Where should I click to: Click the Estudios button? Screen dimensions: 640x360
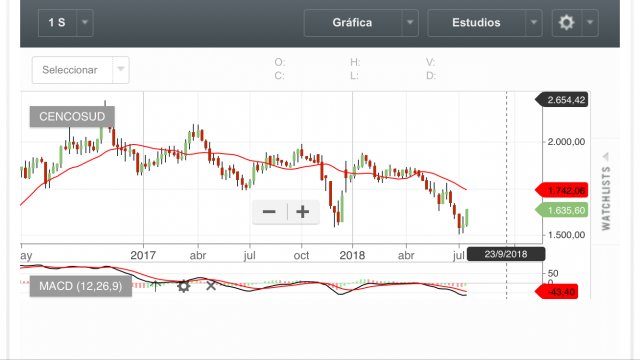coord(476,22)
